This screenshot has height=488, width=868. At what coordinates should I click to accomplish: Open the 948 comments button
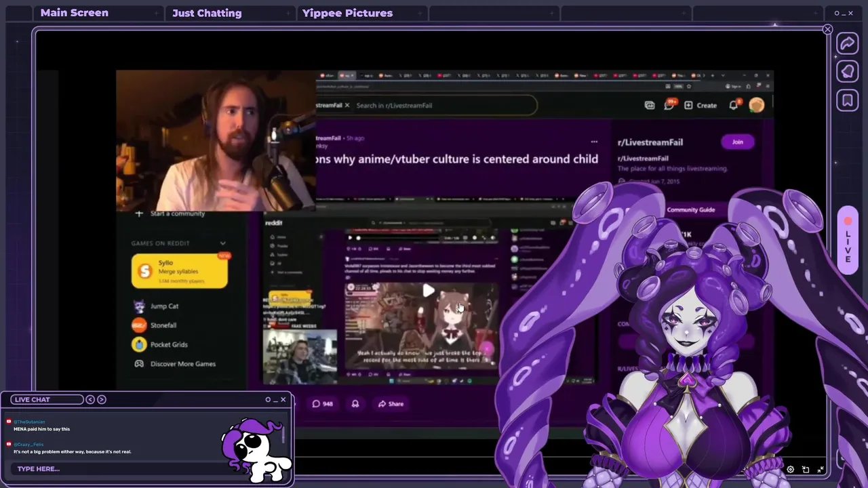click(322, 404)
